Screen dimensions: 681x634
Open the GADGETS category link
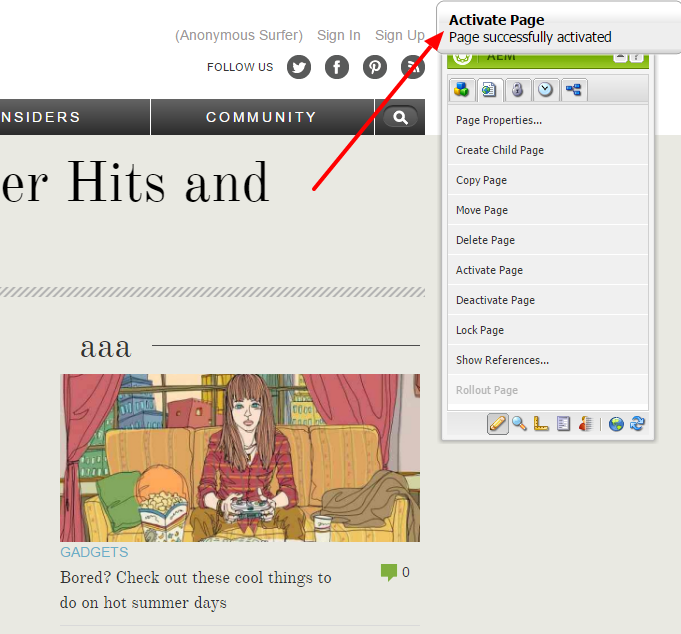[x=94, y=552]
